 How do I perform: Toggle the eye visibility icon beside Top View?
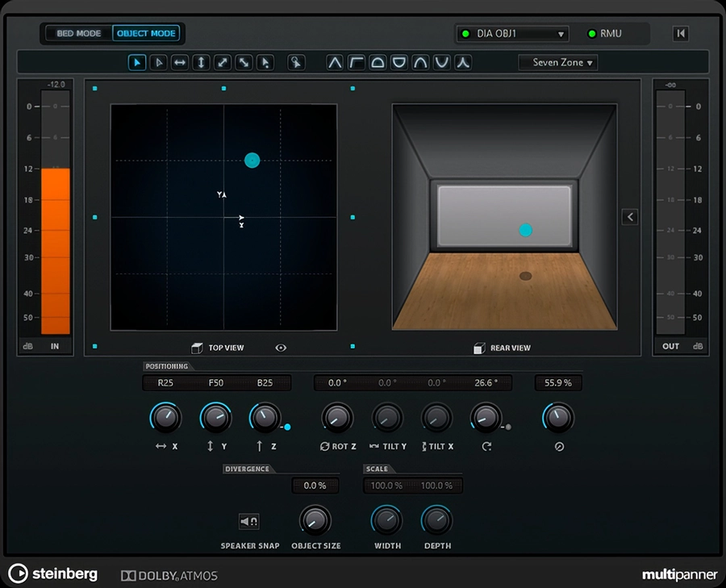[281, 348]
